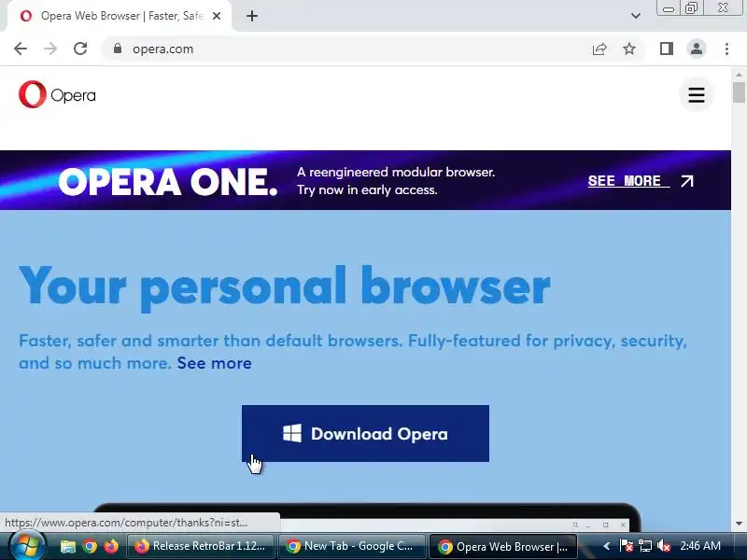The height and width of the screenshot is (560, 747).
Task: Click the browser forward arrow
Action: 50,49
